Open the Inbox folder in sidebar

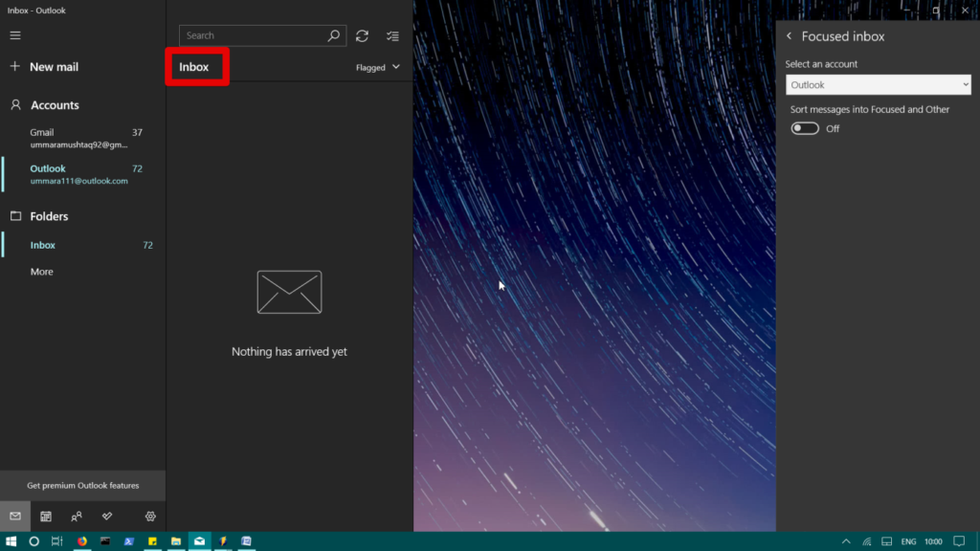43,245
